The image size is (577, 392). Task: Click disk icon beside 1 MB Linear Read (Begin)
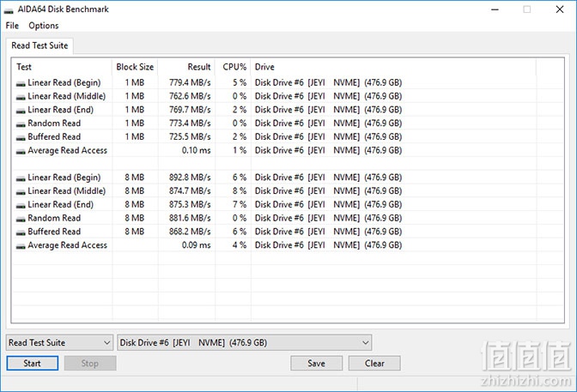click(x=21, y=84)
